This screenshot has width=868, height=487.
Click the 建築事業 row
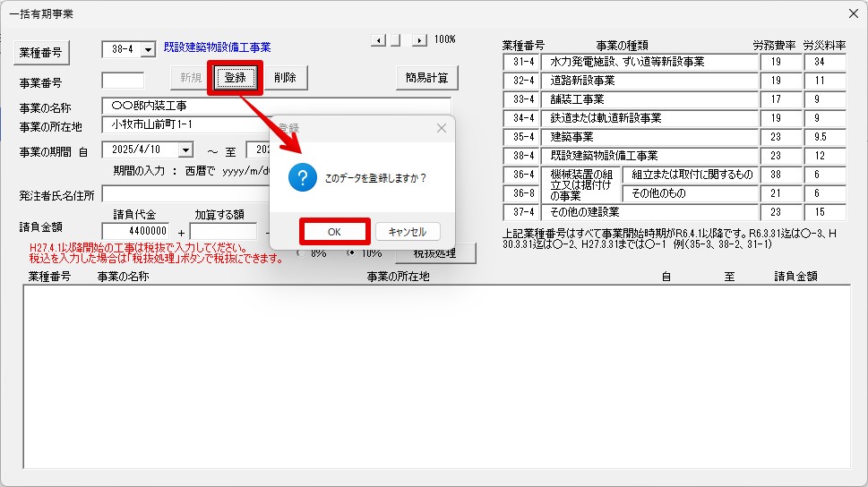click(649, 137)
